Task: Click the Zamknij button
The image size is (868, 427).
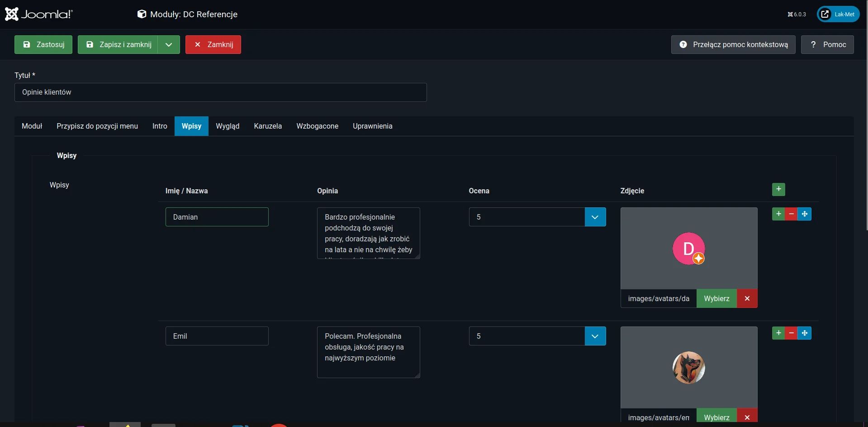Action: pyautogui.click(x=213, y=44)
